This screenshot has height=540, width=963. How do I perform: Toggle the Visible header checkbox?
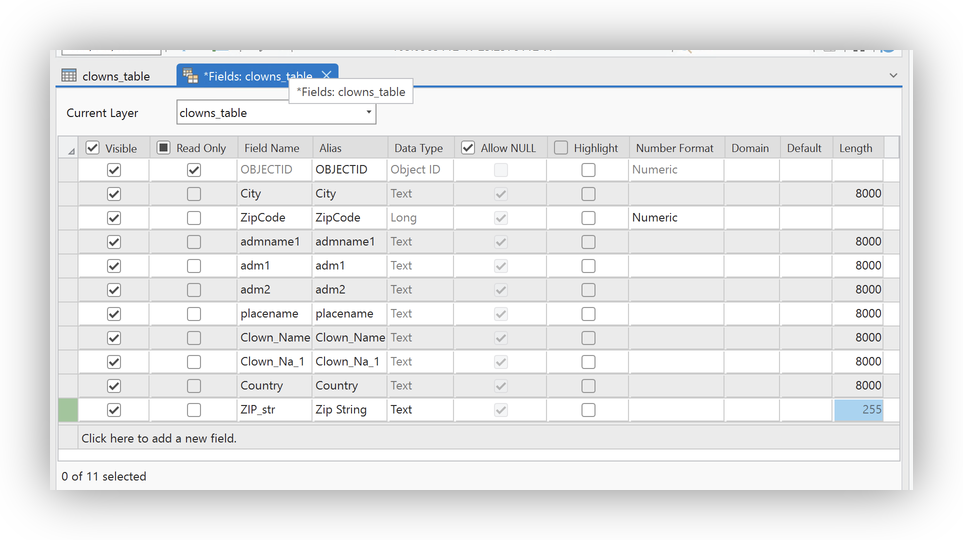coord(93,148)
